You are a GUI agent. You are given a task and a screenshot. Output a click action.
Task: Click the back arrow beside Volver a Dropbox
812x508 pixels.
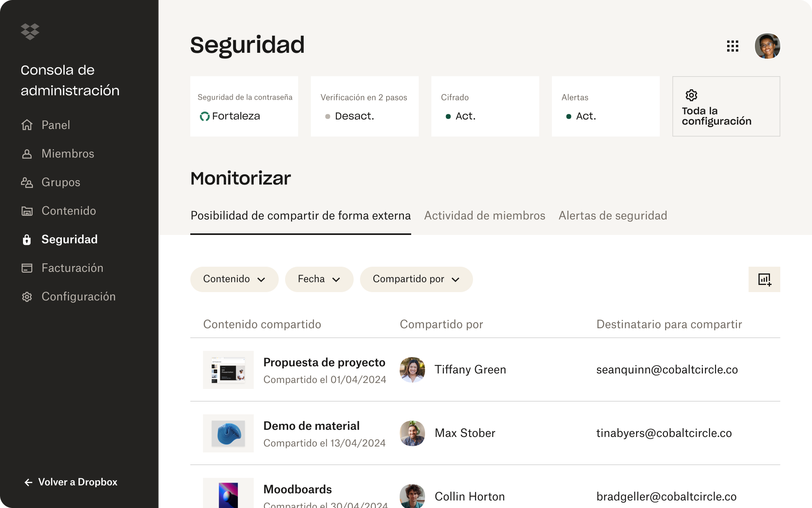click(29, 482)
